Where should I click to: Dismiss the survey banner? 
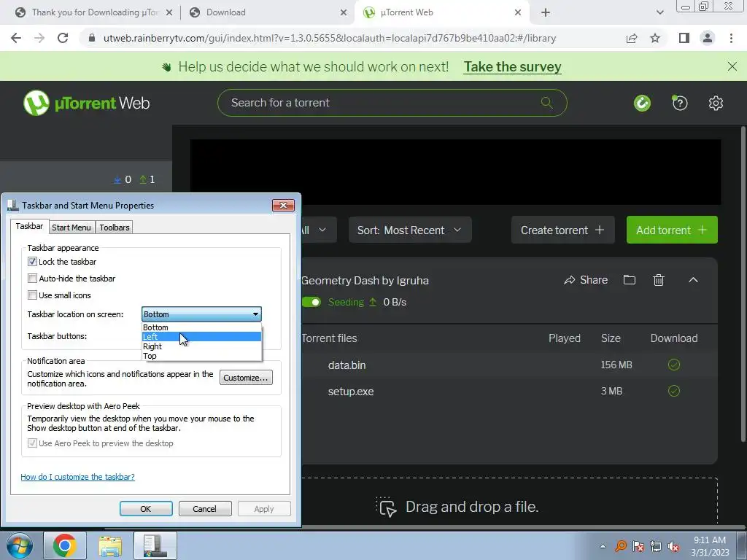tap(732, 66)
